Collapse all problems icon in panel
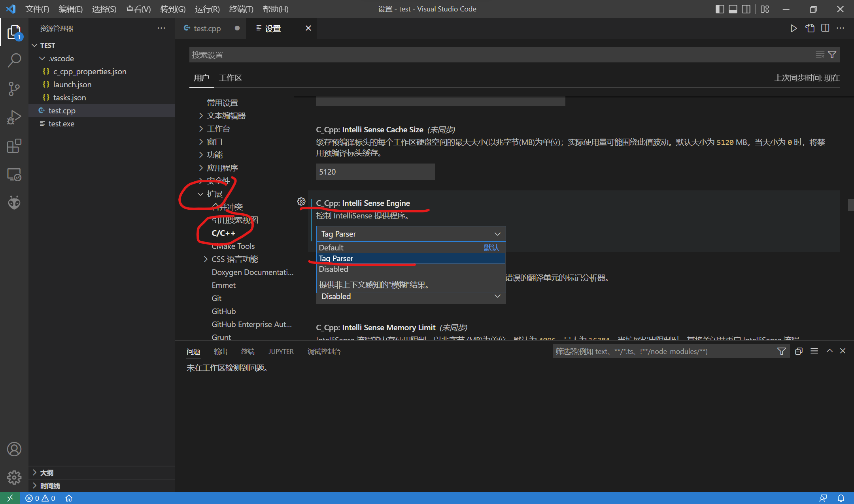Viewport: 854px width, 504px height. pos(799,351)
